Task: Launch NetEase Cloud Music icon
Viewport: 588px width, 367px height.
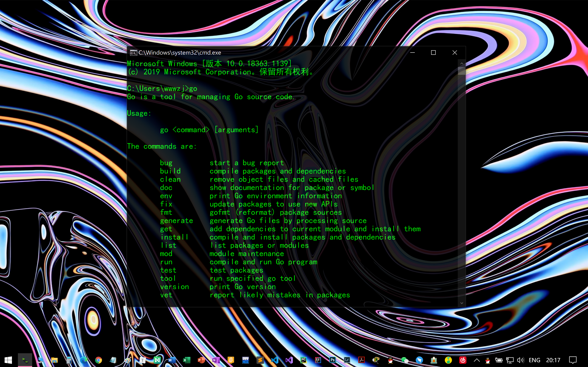Action: click(463, 360)
